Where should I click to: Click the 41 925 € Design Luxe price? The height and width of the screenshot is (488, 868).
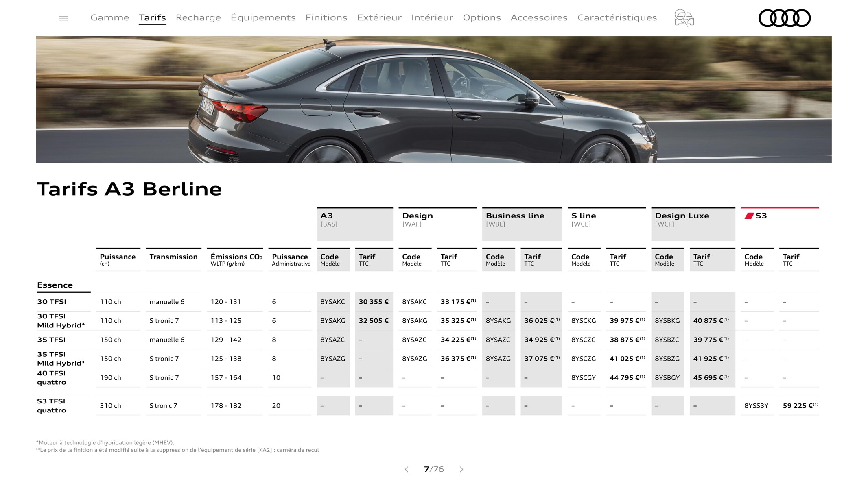711,359
